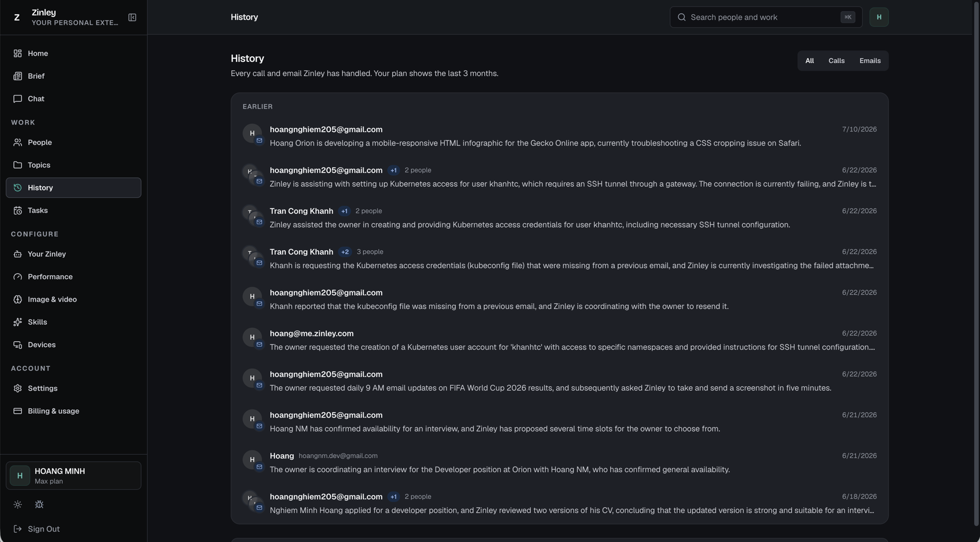This screenshot has width=980, height=542.
Task: Click the People icon in Work section
Action: (x=18, y=142)
